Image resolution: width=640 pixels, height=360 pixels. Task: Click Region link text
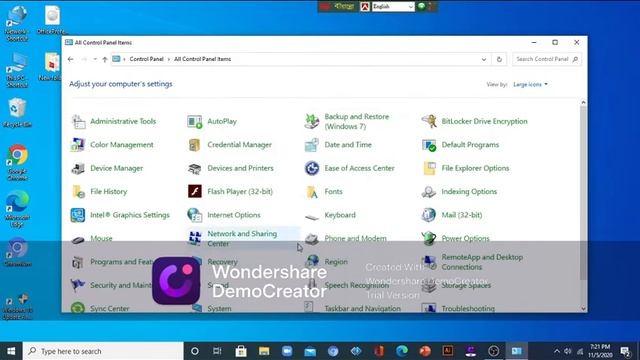coord(336,262)
